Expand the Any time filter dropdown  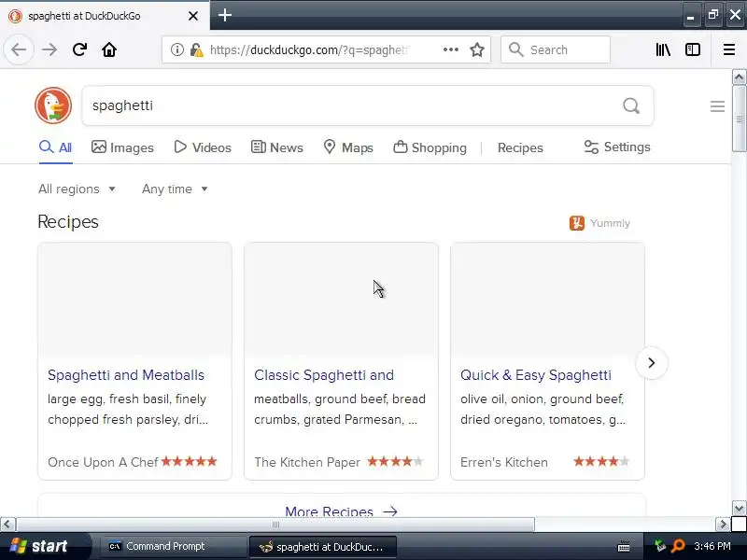pos(175,189)
